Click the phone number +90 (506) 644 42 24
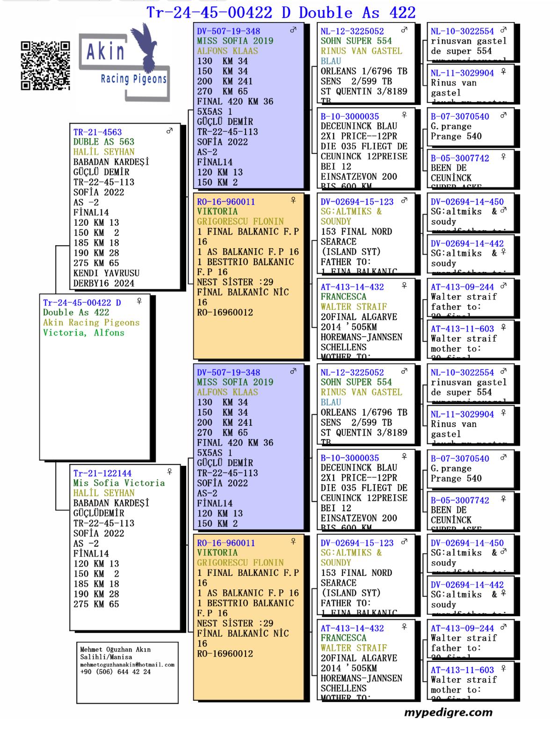Image resolution: width=560 pixels, height=749 pixels. click(x=115, y=671)
